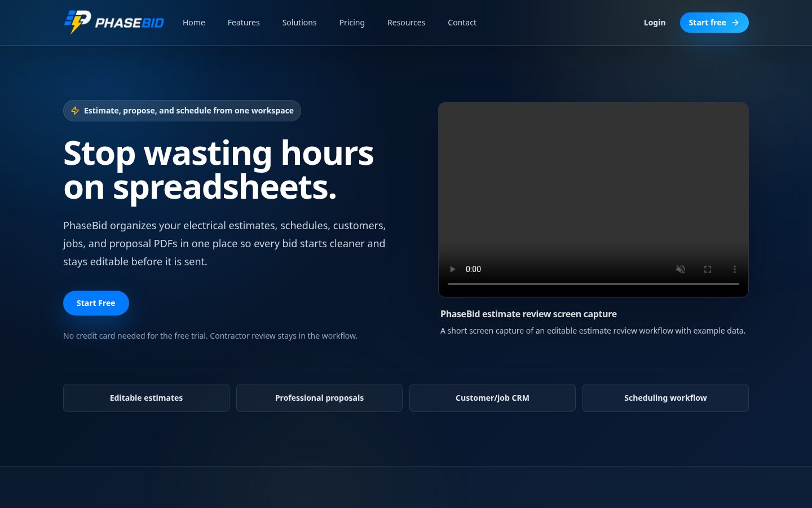
Task: Click the 'PhaseBid estimate review screen capture' caption
Action: 528,314
